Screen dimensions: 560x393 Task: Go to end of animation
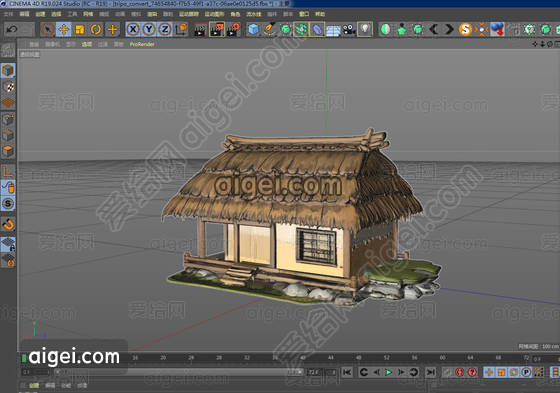[x=431, y=372]
